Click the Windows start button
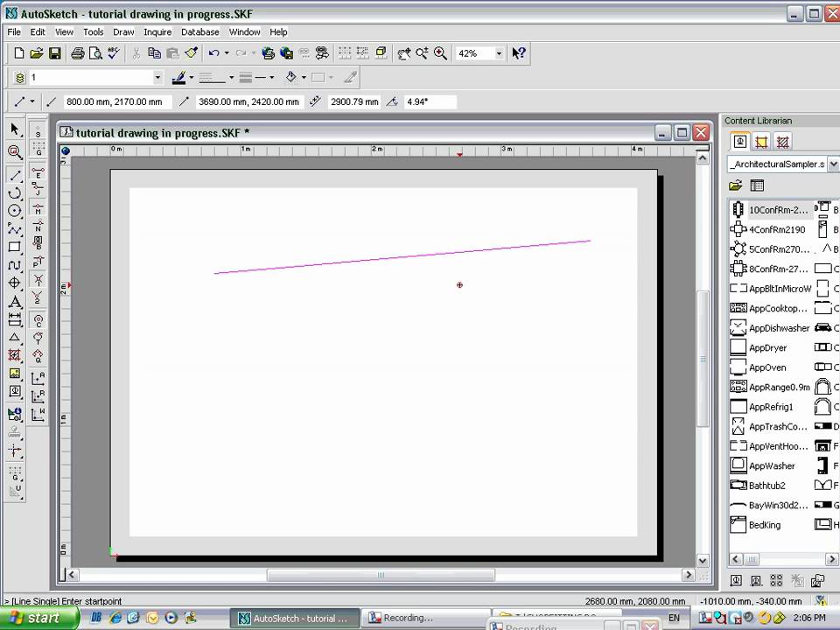The width and height of the screenshot is (840, 630). click(x=39, y=619)
